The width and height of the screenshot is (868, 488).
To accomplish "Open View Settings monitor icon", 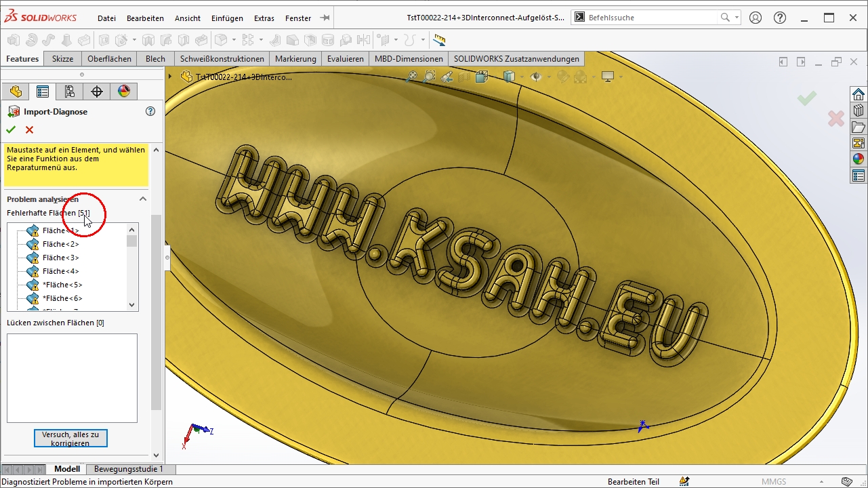I will [608, 77].
